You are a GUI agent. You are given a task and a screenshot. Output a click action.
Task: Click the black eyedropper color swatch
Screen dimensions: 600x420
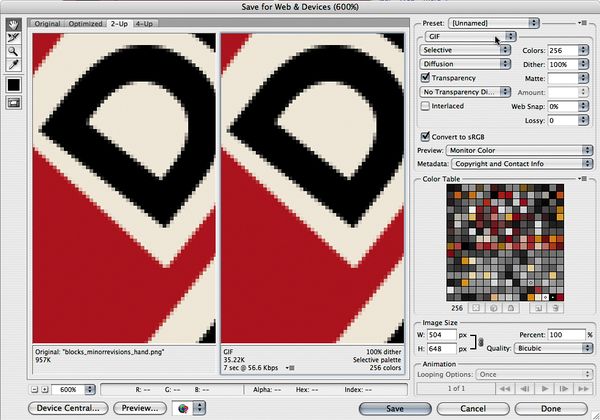tap(15, 86)
